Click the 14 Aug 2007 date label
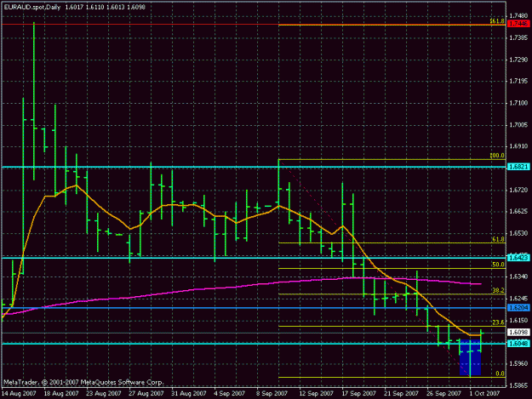532x399 pixels. click(19, 394)
